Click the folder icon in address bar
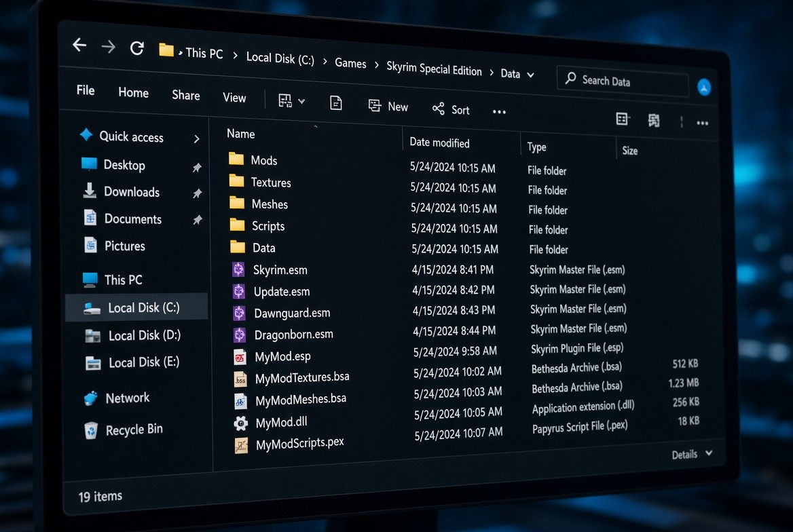The image size is (793, 532). pos(166,50)
